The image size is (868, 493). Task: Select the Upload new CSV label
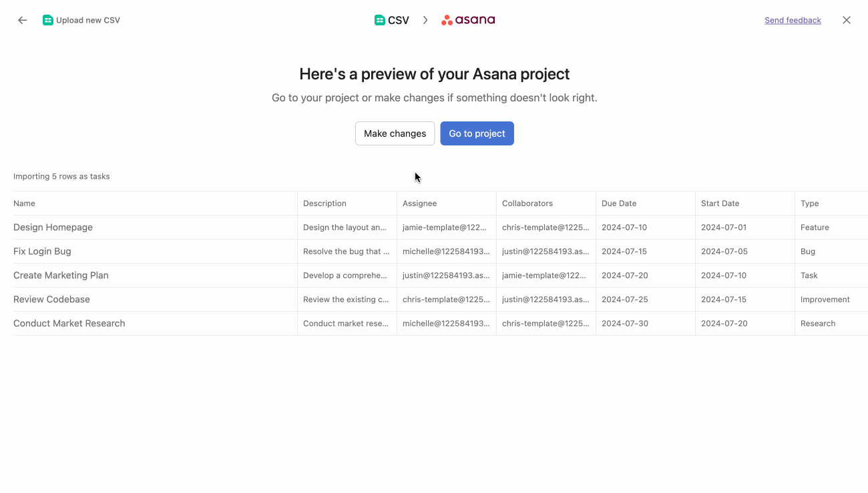[88, 21]
